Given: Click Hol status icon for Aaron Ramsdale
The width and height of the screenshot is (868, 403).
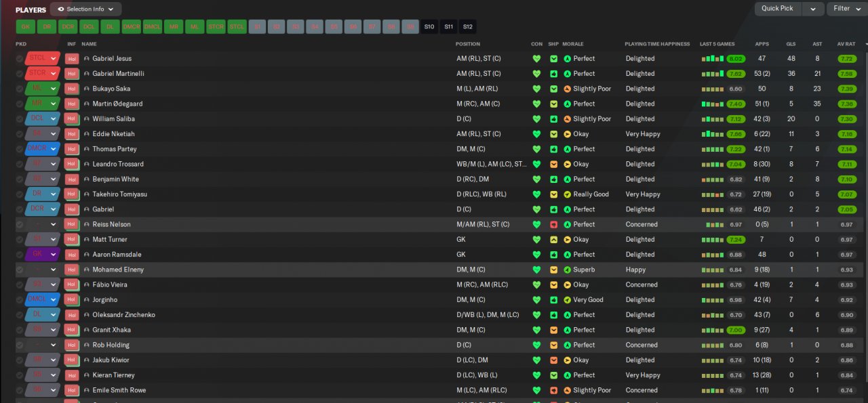Looking at the screenshot, I should (72, 255).
